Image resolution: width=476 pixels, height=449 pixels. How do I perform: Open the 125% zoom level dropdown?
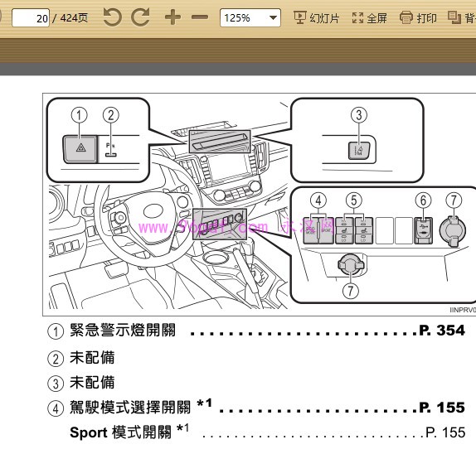point(250,18)
